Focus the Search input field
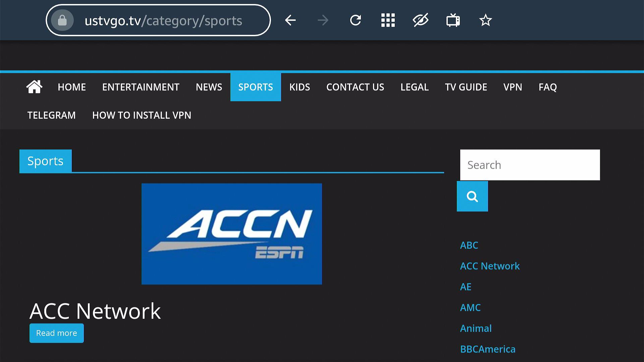This screenshot has width=644, height=362. pyautogui.click(x=530, y=165)
